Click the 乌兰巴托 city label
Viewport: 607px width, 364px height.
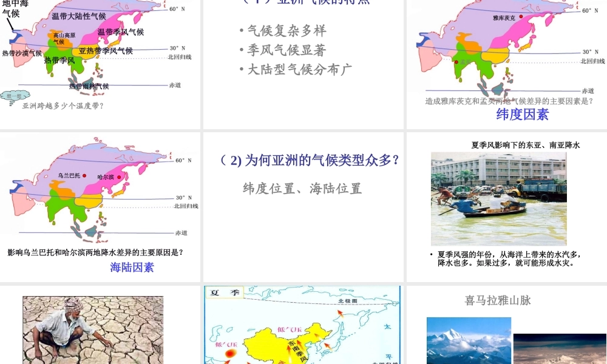[69, 175]
